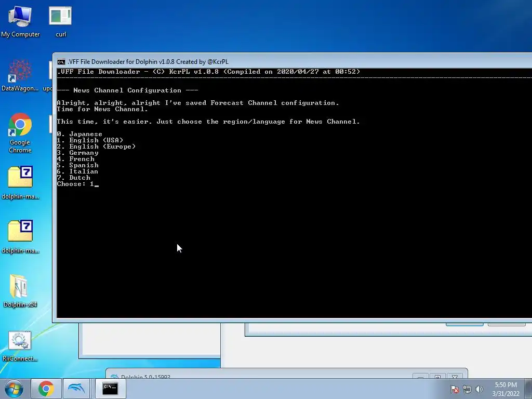Screen dimensions: 532x399
Task: Select the RiiConnect desktop icon
Action: click(x=20, y=345)
